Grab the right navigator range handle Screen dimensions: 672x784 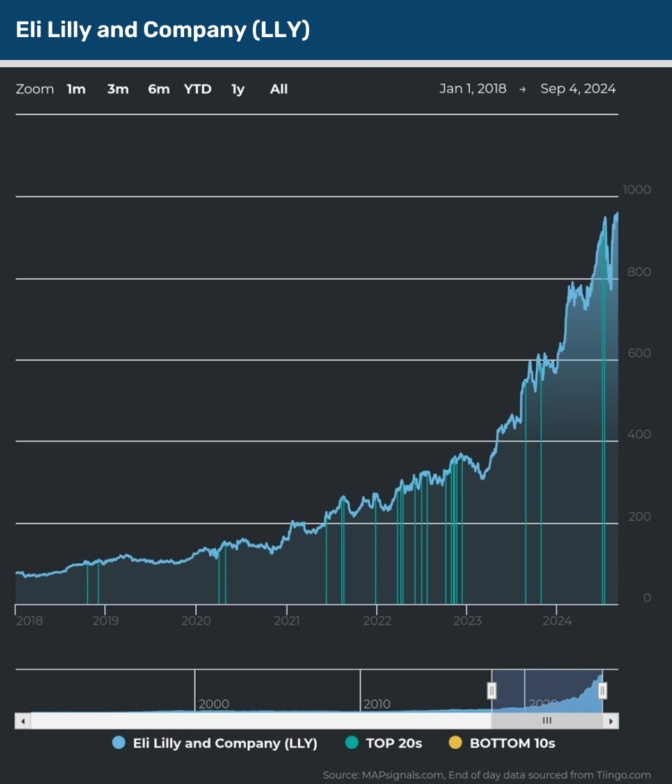[602, 691]
